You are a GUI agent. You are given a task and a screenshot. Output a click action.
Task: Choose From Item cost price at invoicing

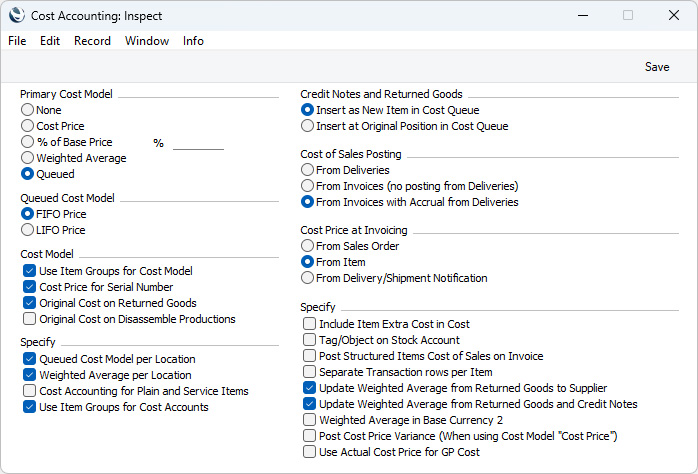pyautogui.click(x=307, y=262)
